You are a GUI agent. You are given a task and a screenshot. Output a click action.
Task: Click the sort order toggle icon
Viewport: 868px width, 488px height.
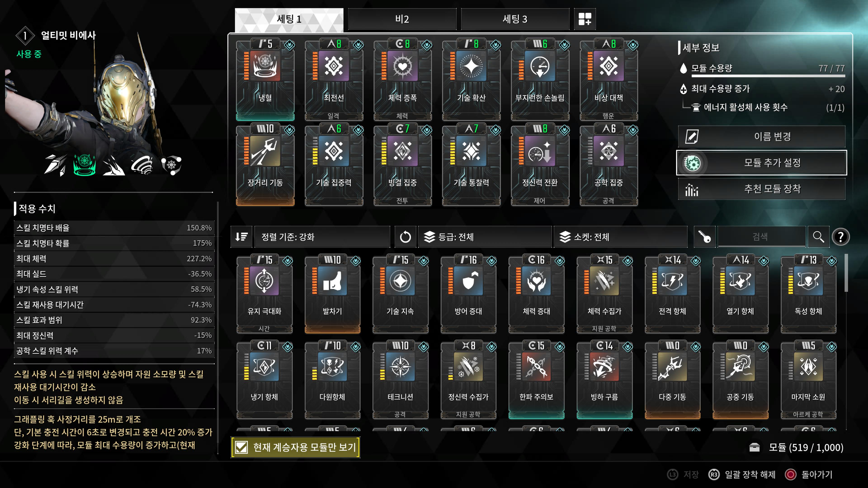[241, 237]
